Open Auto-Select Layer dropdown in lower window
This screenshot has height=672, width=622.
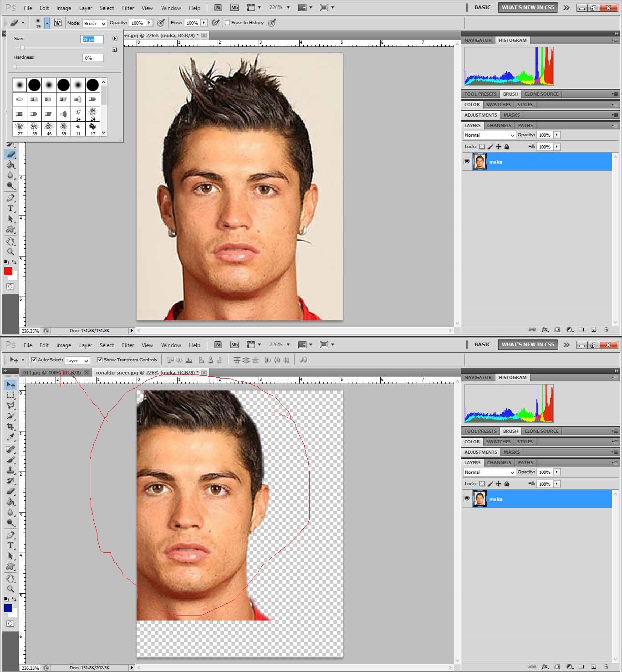[77, 360]
